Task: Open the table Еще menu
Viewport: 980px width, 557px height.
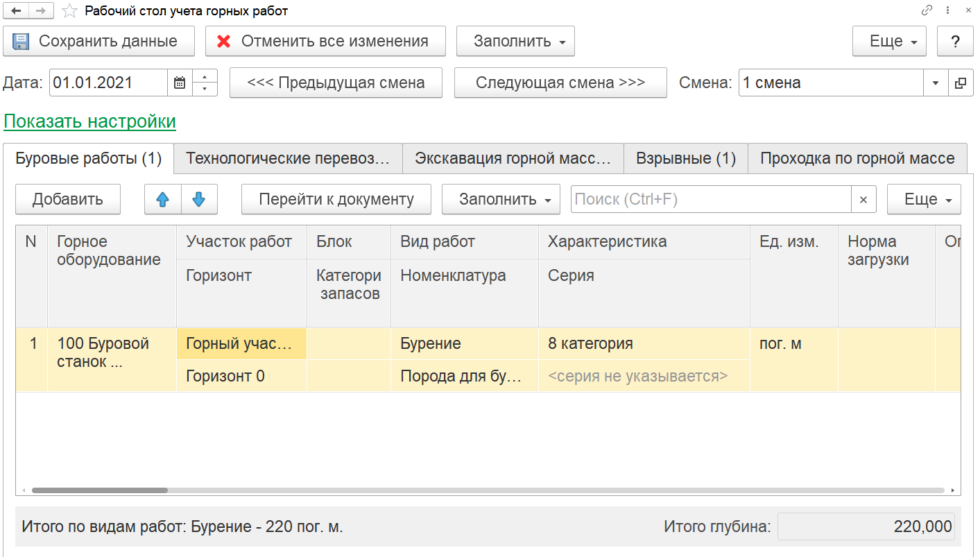Action: coord(924,199)
